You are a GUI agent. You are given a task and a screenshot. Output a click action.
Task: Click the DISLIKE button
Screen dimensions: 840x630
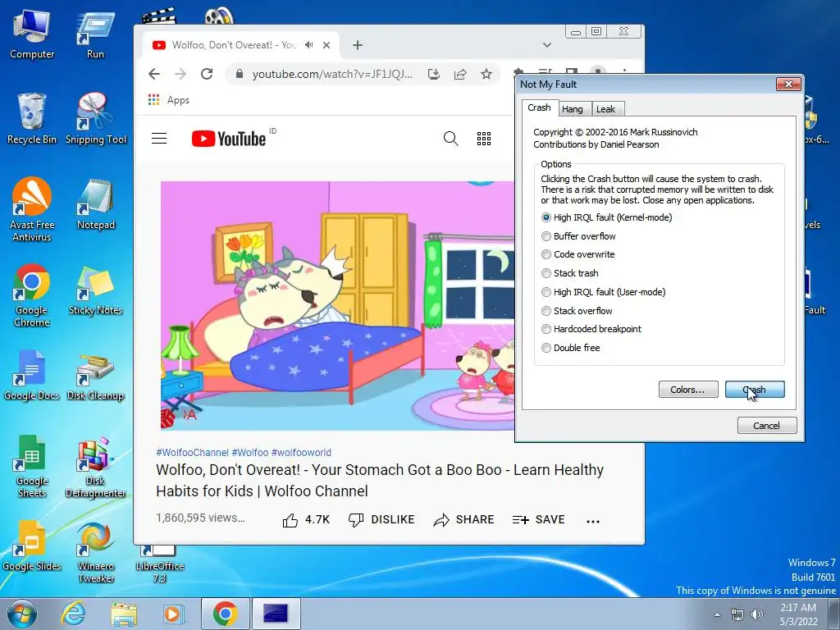coord(381,519)
